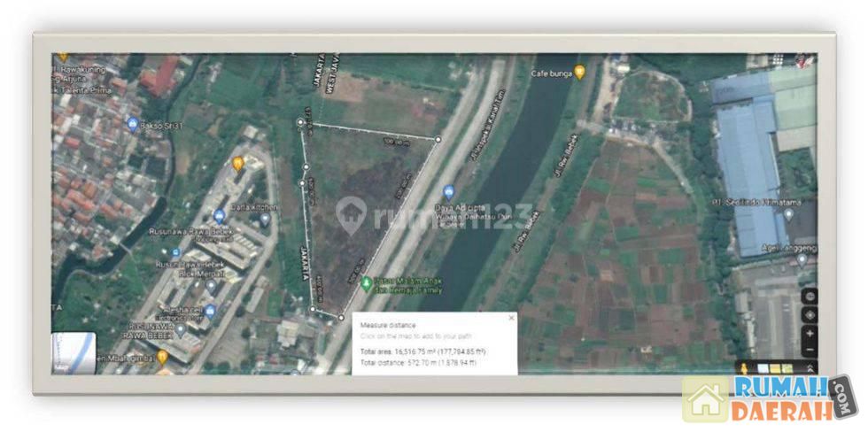The width and height of the screenshot is (868, 432).
Task: Zoom in with the plus button
Action: tap(808, 334)
